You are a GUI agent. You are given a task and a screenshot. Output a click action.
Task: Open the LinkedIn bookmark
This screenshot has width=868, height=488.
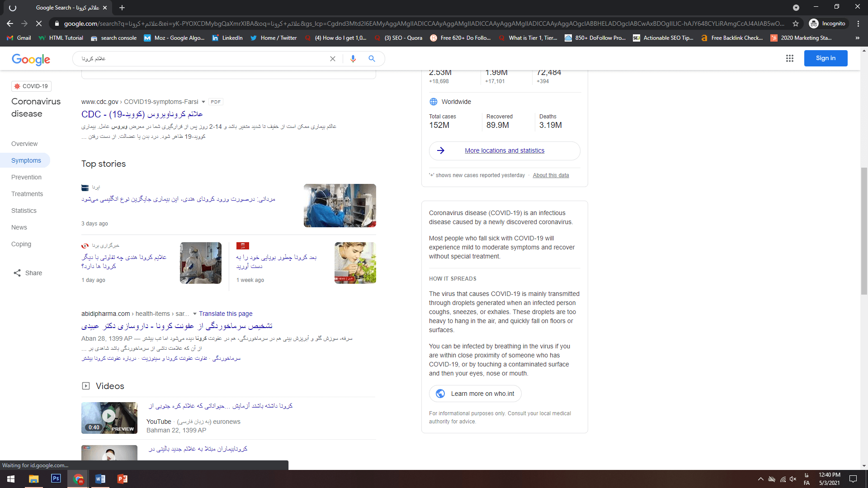pos(227,38)
